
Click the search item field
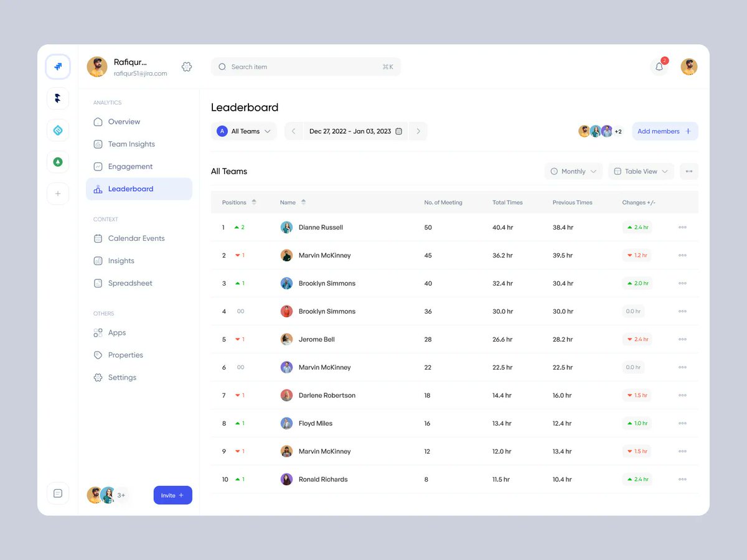pyautogui.click(x=306, y=67)
